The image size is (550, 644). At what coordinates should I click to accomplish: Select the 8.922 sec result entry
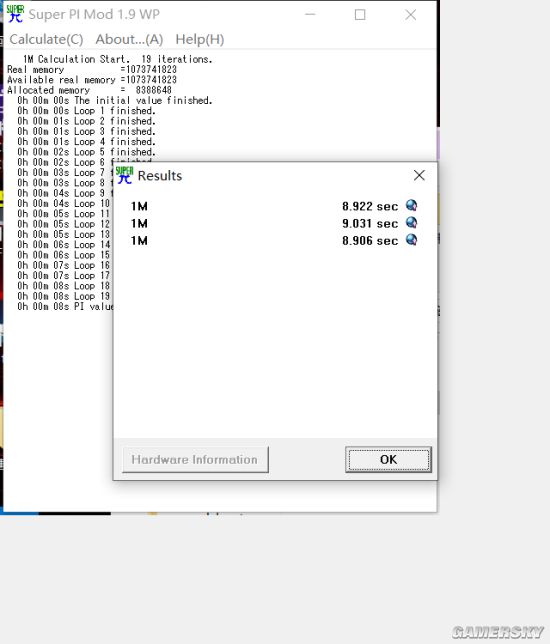370,206
